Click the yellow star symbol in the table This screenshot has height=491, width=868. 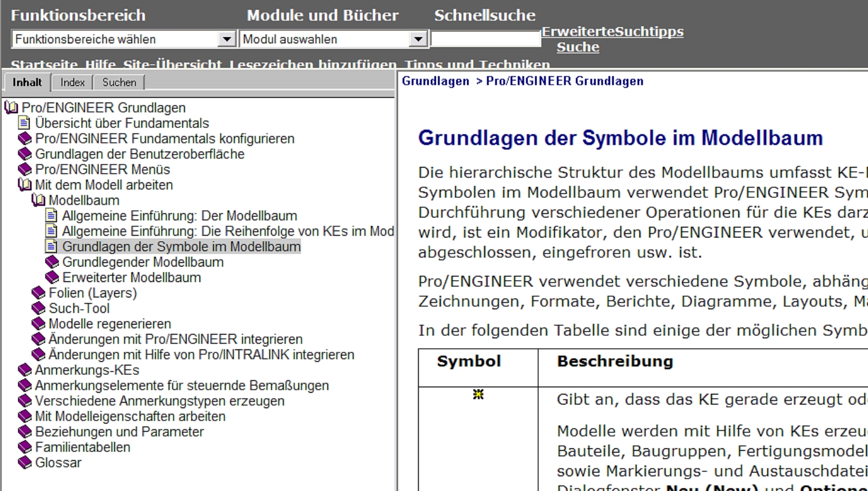coord(478,394)
